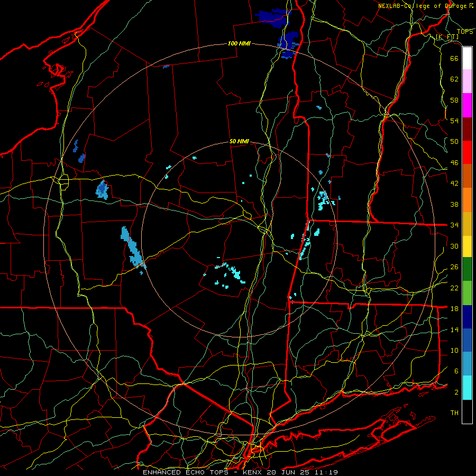Screen dimensions: 476x476
Task: Click the legend value 50
Action: 454,142
